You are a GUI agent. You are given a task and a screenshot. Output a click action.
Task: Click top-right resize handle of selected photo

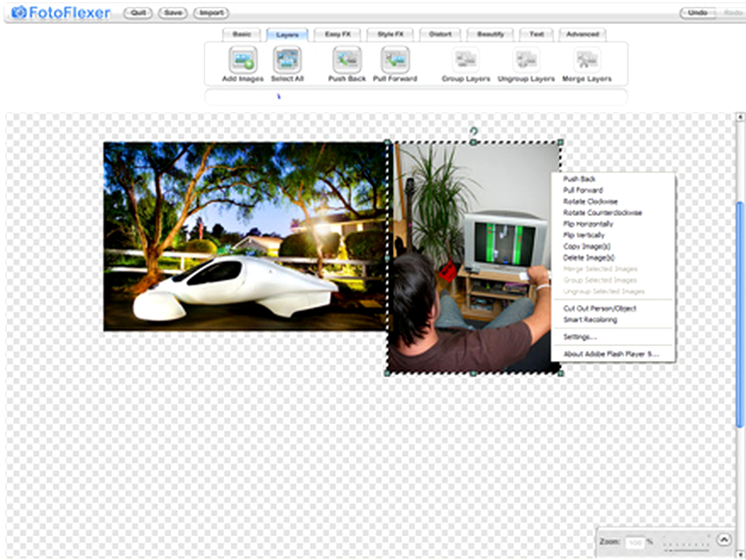[x=560, y=142]
